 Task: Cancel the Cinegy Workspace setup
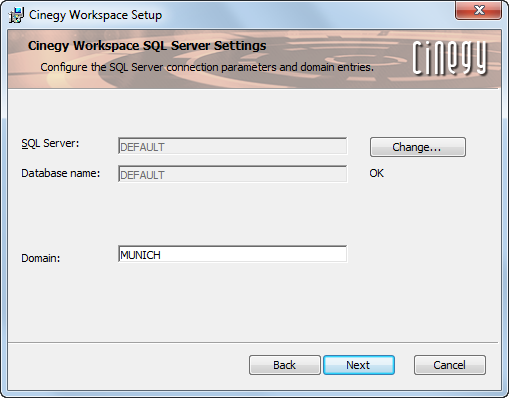(449, 365)
